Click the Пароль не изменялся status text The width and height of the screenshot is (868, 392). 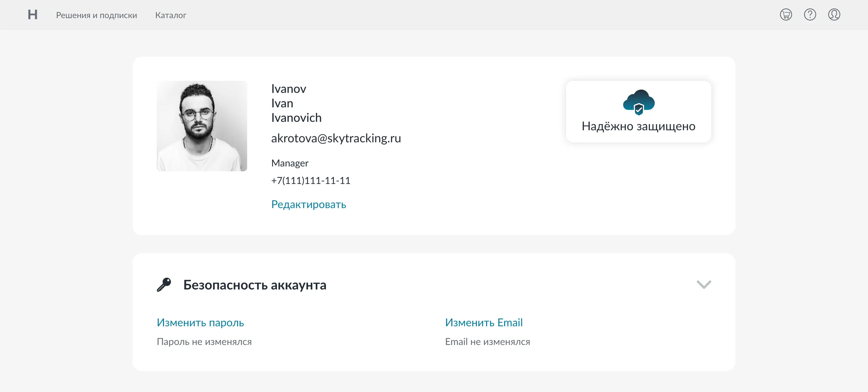pos(204,342)
